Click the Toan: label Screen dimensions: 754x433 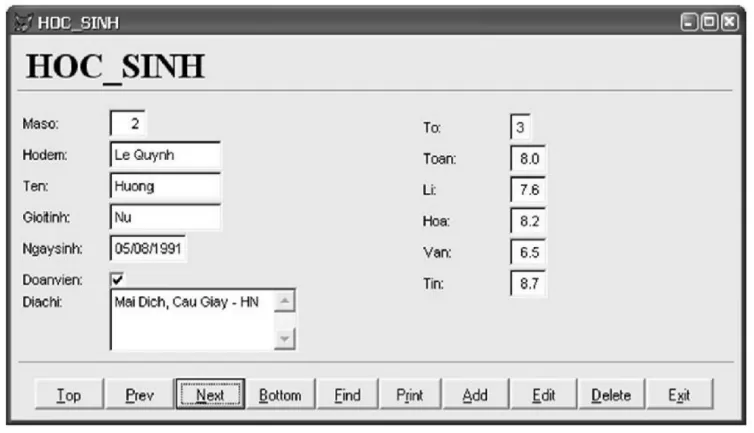coord(440,159)
